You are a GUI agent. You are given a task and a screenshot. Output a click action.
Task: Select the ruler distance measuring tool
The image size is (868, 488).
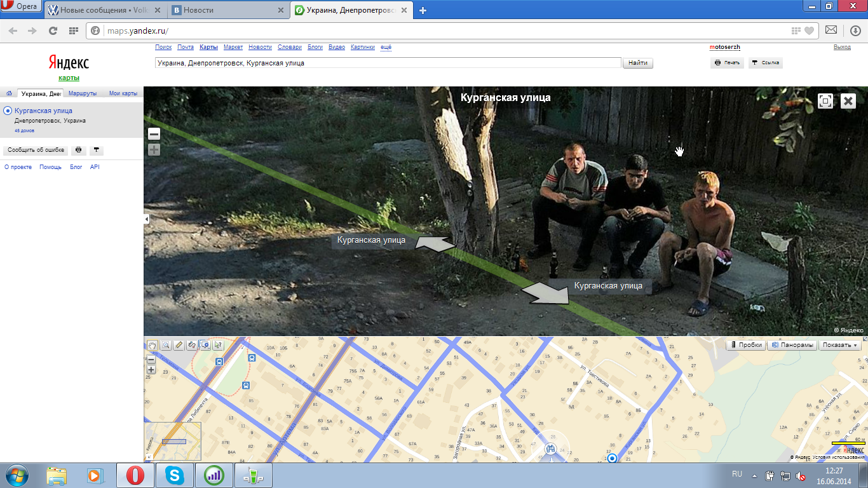[179, 345]
